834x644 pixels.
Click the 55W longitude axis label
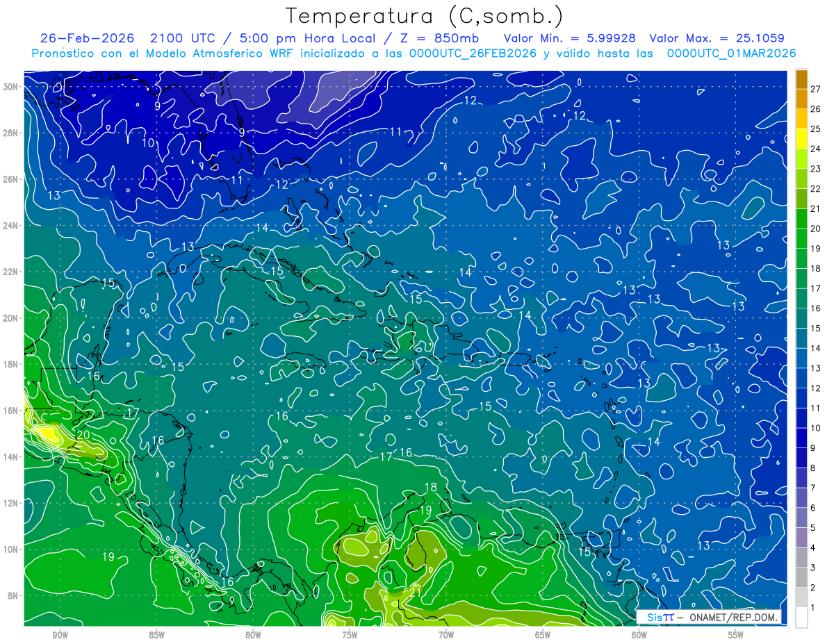pos(736,635)
